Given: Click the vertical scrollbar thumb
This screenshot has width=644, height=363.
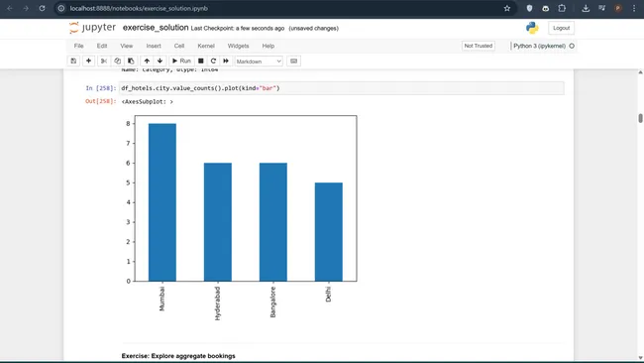Looking at the screenshot, I should (x=640, y=118).
